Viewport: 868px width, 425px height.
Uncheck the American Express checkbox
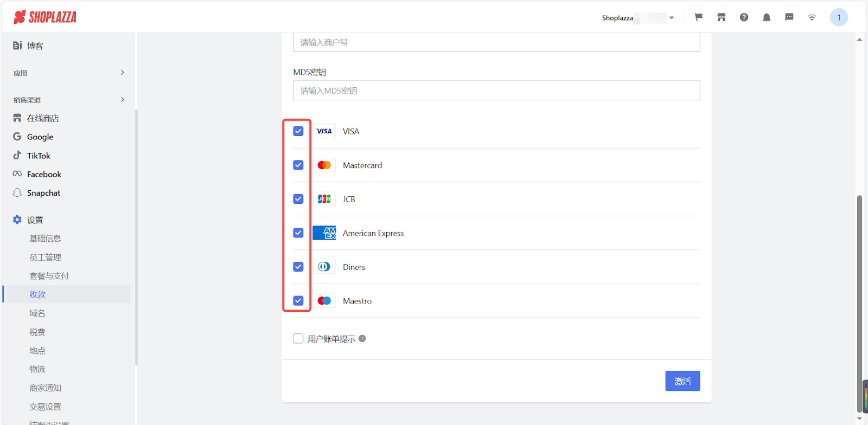pos(298,233)
